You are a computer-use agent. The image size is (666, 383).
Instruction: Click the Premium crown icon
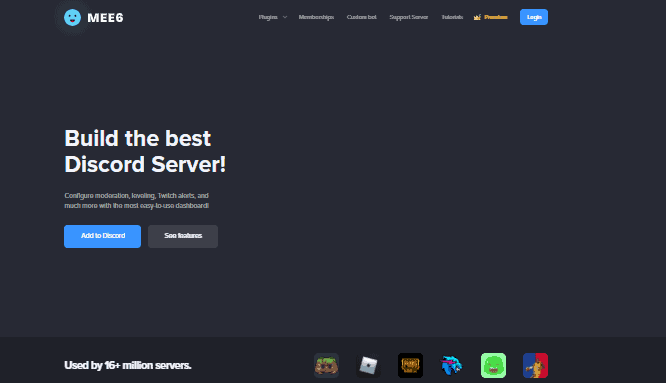tap(477, 17)
